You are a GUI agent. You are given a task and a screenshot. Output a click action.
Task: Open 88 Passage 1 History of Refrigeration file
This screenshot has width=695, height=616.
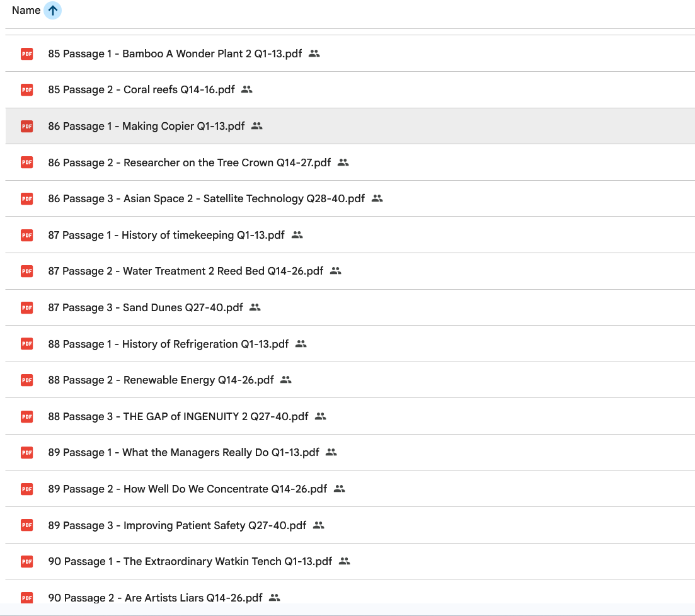pos(168,344)
